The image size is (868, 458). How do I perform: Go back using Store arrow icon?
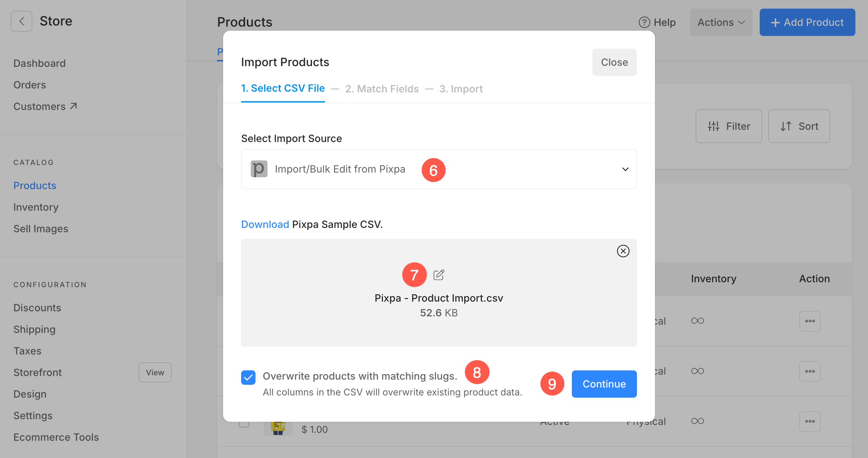pyautogui.click(x=22, y=21)
